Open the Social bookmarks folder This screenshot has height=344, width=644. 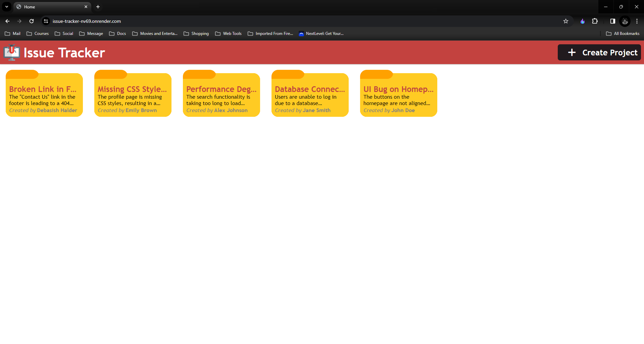[64, 34]
